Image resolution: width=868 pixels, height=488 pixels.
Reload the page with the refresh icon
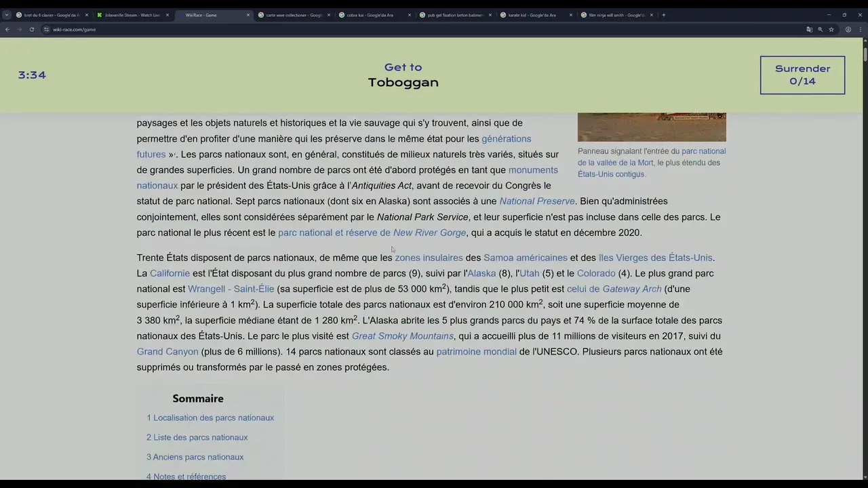coord(31,29)
